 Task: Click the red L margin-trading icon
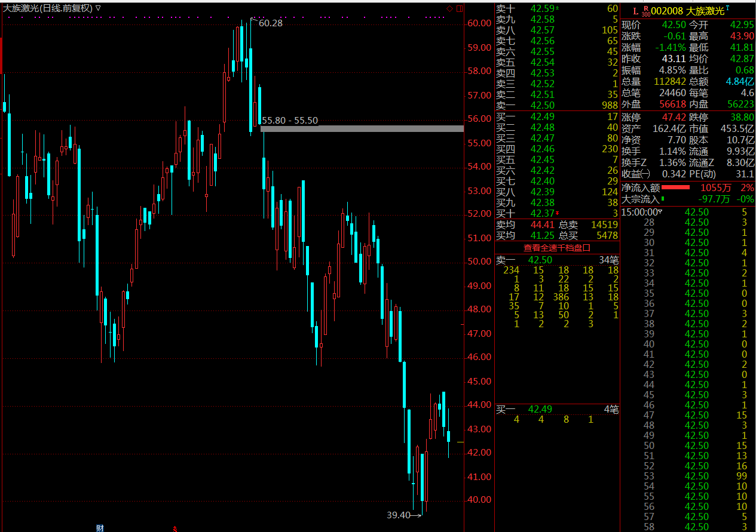635,11
